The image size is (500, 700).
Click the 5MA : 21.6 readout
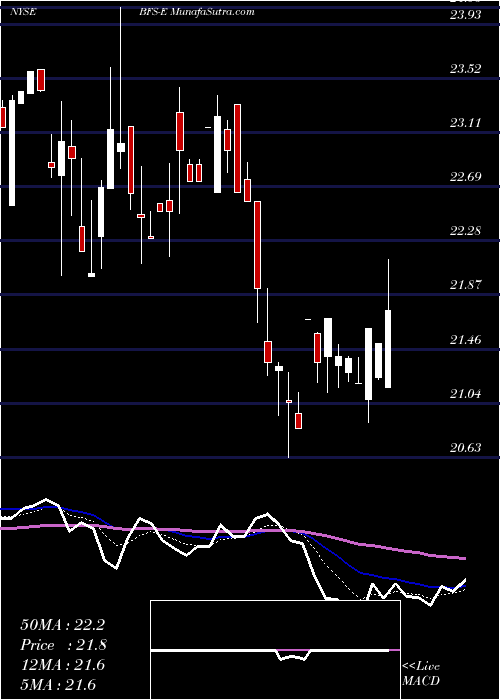pyautogui.click(x=58, y=685)
